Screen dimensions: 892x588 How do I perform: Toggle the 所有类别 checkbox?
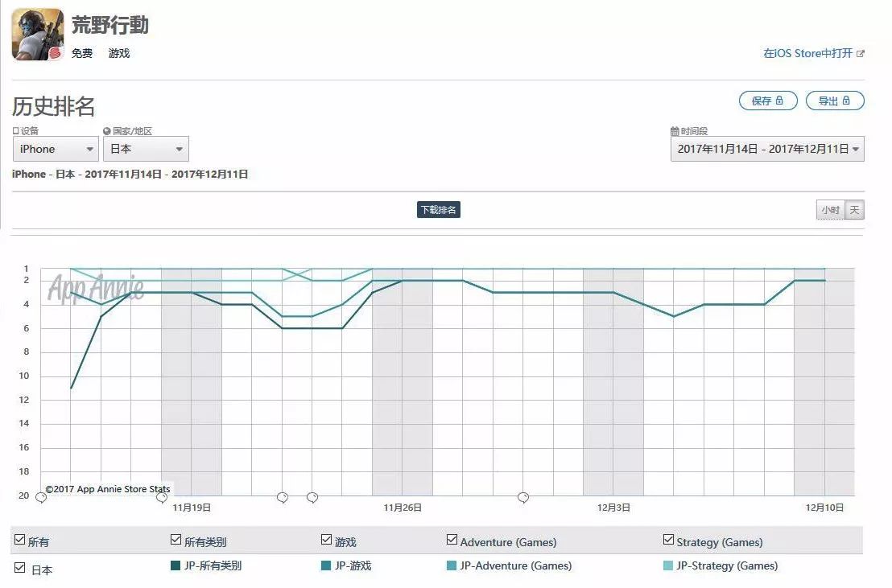point(176,540)
